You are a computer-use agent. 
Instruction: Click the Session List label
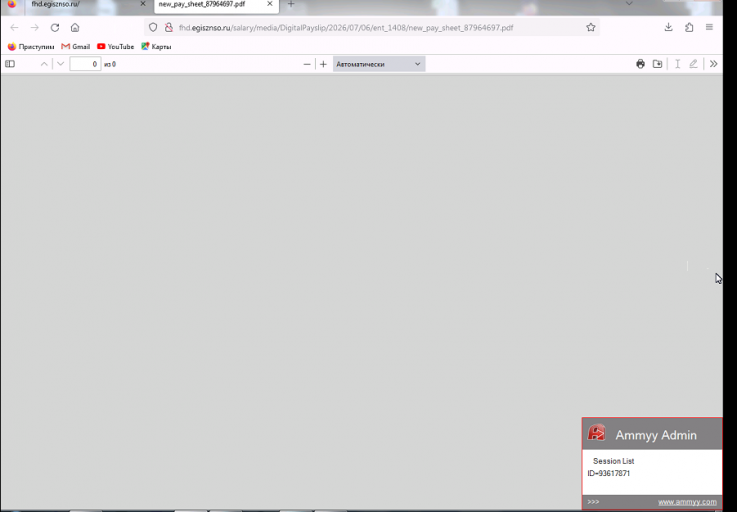(613, 461)
